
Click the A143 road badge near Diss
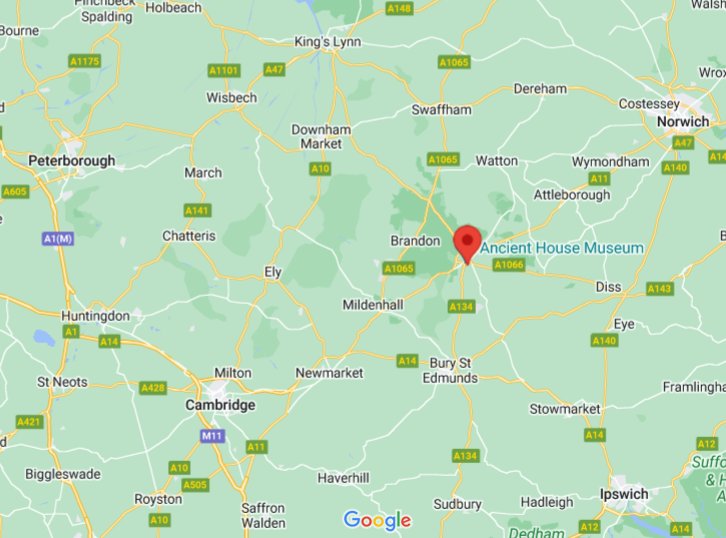tap(660, 289)
